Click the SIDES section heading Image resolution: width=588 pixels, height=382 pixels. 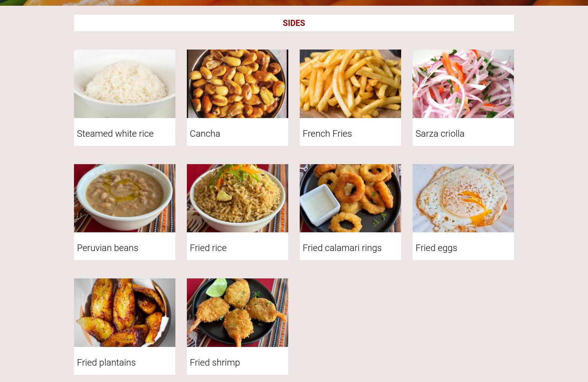pyautogui.click(x=294, y=23)
